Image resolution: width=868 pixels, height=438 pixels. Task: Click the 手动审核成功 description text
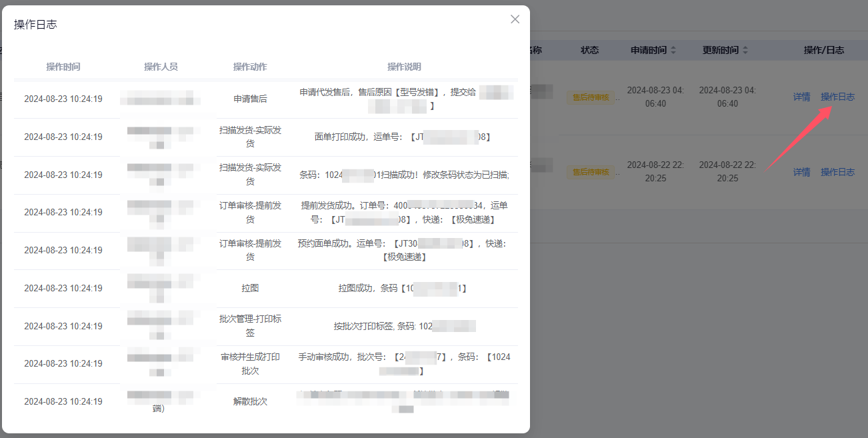[x=404, y=363]
